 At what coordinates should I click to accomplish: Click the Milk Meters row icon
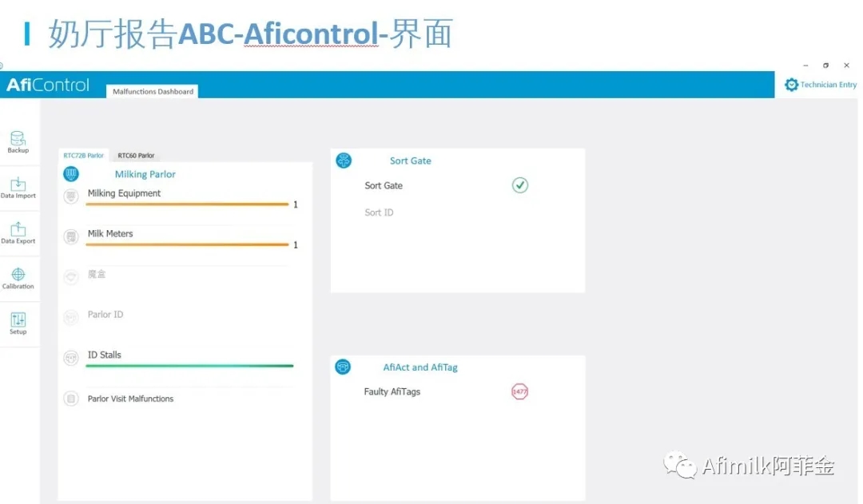71,236
